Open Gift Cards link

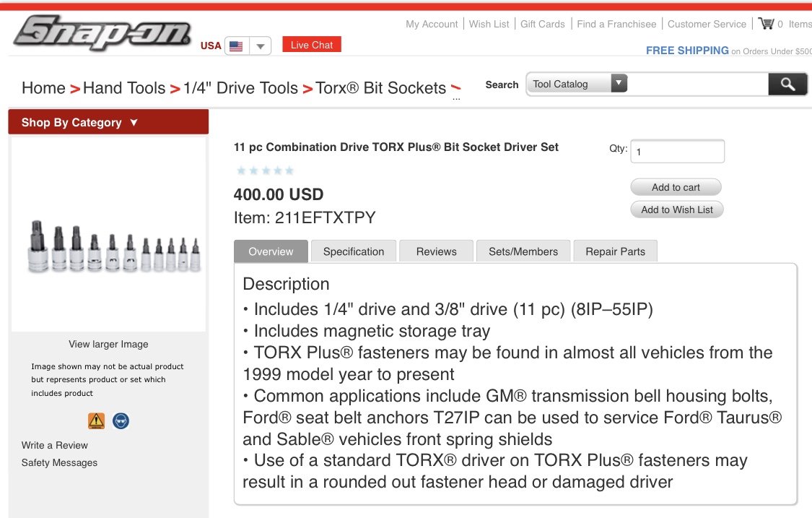click(542, 24)
